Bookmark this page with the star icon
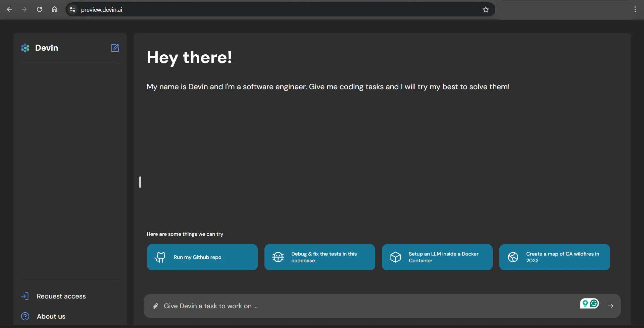The image size is (644, 328). click(x=486, y=10)
